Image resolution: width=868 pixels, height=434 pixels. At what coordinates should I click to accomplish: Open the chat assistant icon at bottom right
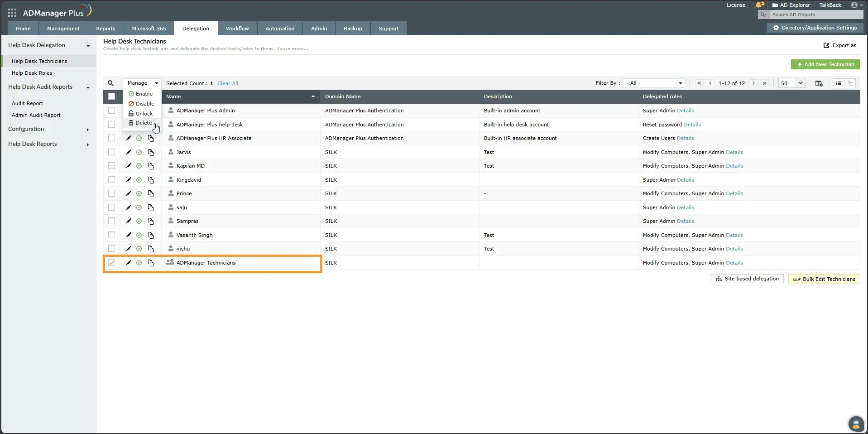[x=856, y=424]
